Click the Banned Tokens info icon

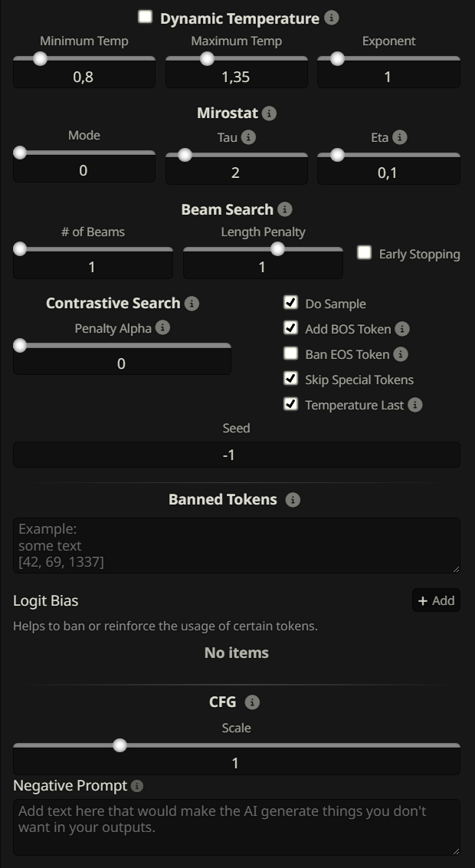coord(293,500)
